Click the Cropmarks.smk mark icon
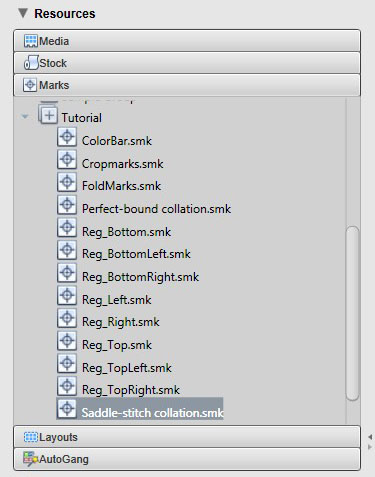 point(67,160)
